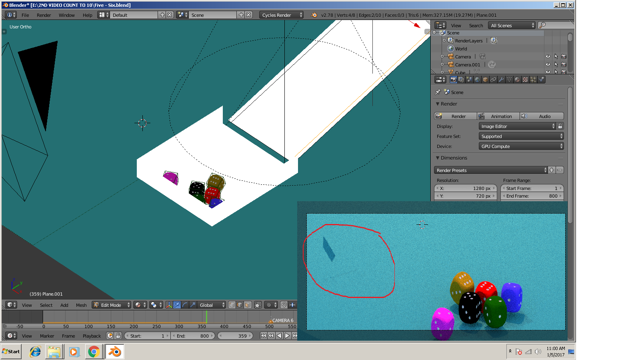Open the Edit Mode dropdown

112,305
